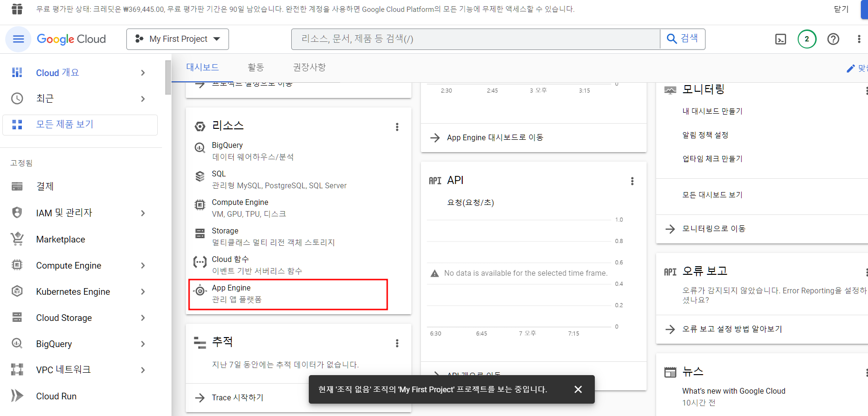Switch to the 권장사항 tab
This screenshot has height=416, width=868.
(309, 68)
